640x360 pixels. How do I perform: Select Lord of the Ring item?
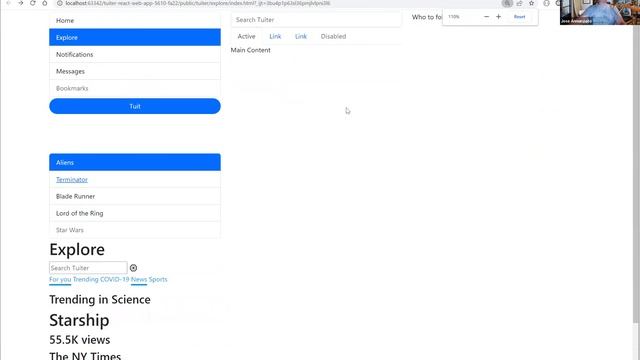coord(135,213)
